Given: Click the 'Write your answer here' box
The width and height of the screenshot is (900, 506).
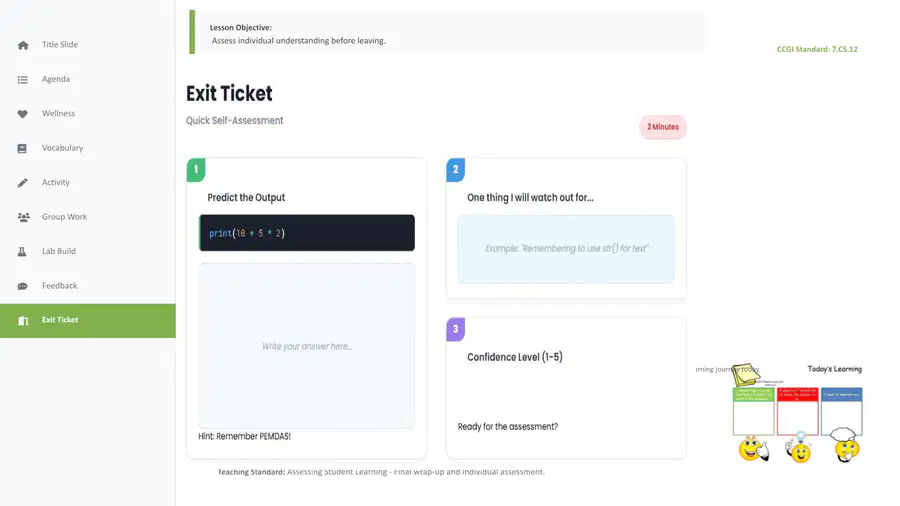Looking at the screenshot, I should point(307,346).
